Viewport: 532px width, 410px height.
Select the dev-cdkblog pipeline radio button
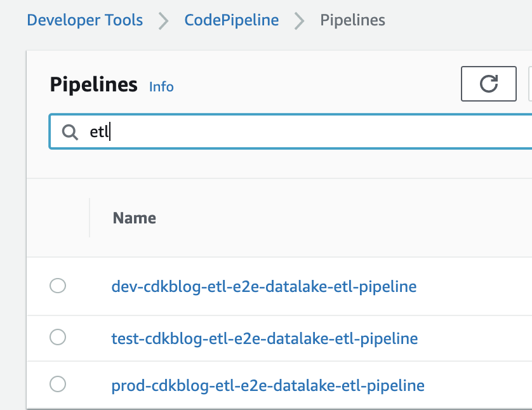point(58,286)
